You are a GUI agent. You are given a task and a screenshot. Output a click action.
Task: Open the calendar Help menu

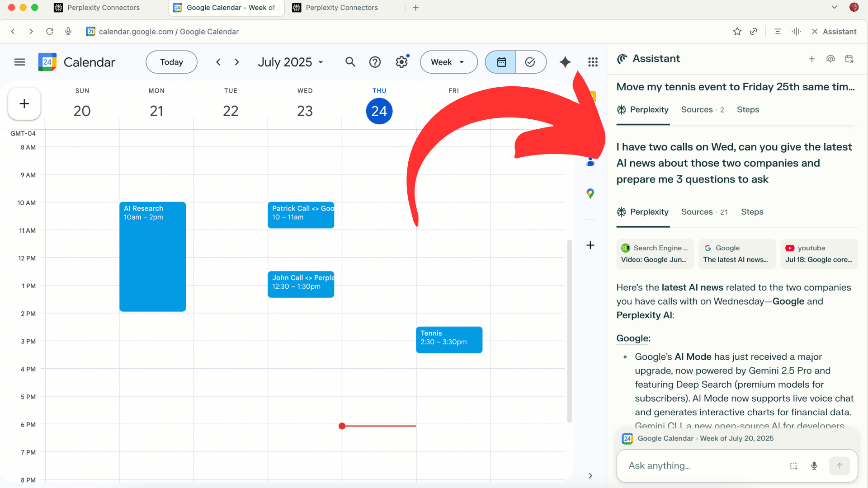click(375, 62)
